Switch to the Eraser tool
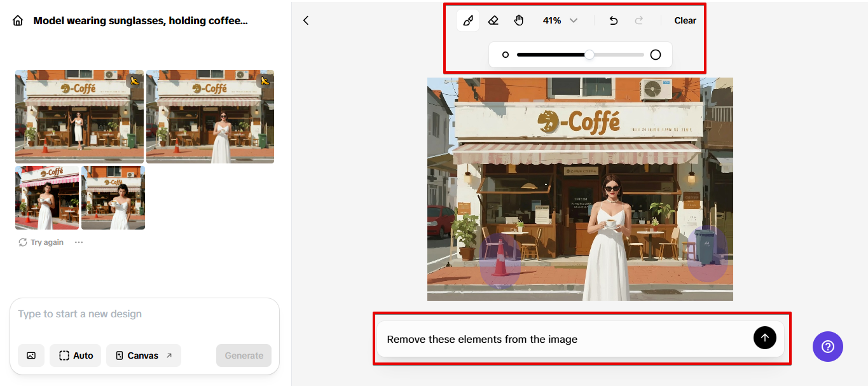The width and height of the screenshot is (868, 386). 493,20
